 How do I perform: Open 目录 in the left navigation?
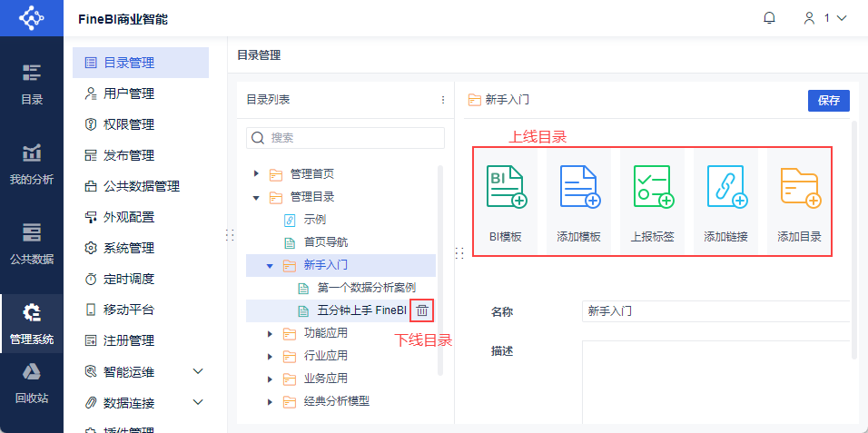(x=32, y=84)
